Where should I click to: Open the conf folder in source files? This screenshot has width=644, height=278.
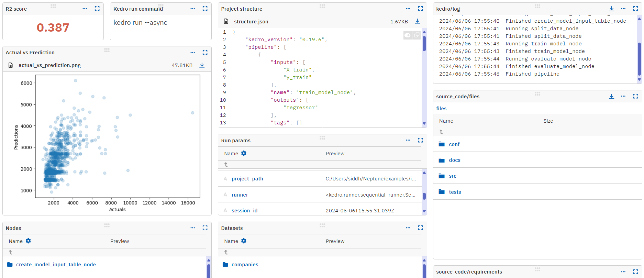click(x=454, y=144)
